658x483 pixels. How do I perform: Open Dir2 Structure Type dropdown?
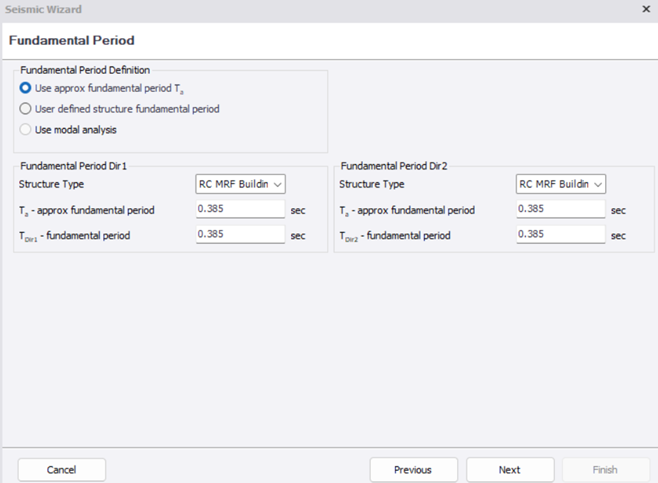(561, 184)
